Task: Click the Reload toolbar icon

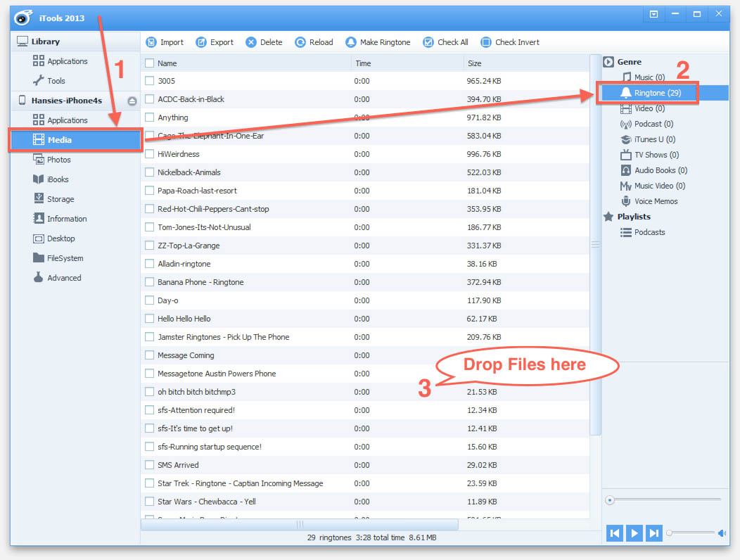Action: (x=300, y=42)
